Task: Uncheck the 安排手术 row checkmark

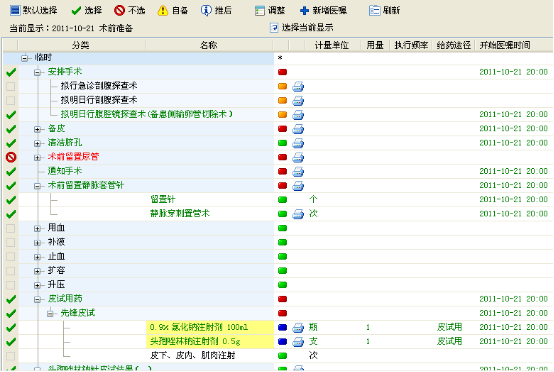Action: 11,72
